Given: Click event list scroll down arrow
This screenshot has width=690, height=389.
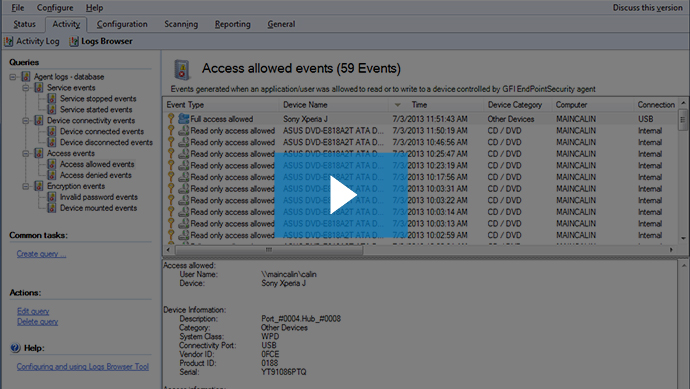Looking at the screenshot, I should [683, 238].
